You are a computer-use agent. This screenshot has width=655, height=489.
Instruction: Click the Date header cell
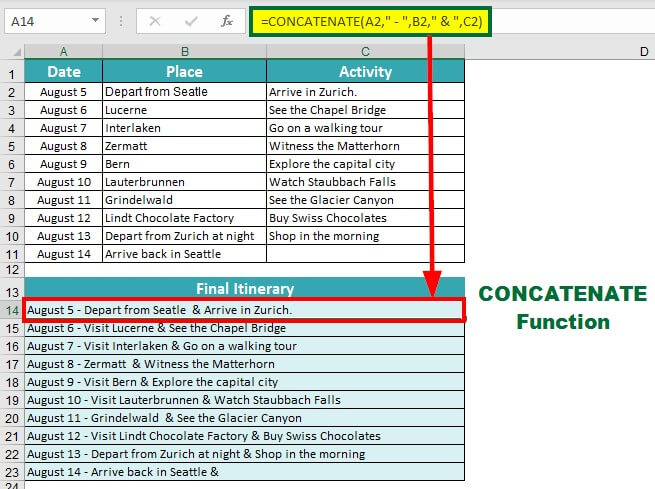tap(63, 71)
